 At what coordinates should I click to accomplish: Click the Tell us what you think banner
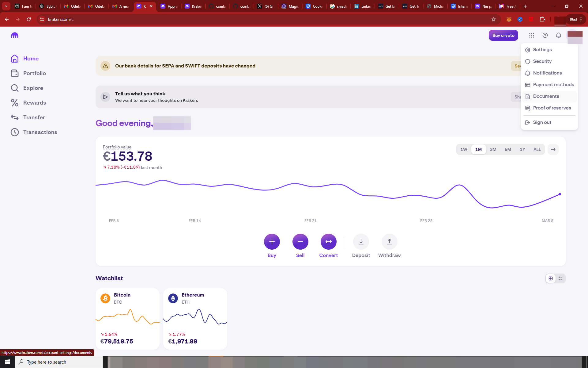point(308,97)
